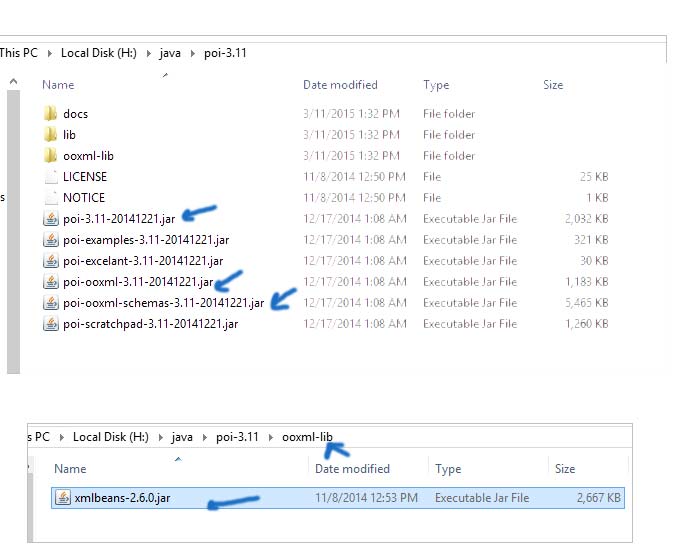Sort by Name column in top window
Screen dimensions: 673x555
tap(58, 85)
